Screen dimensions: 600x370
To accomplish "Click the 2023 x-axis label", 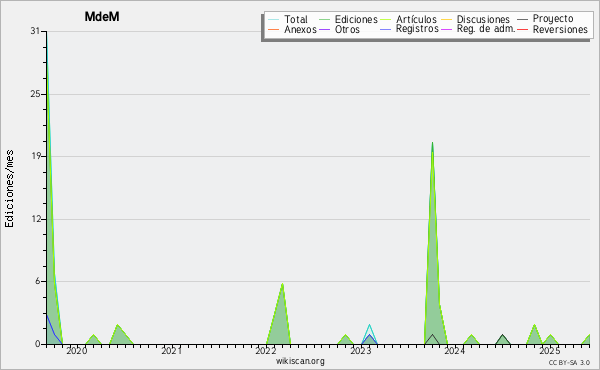I will click(361, 350).
